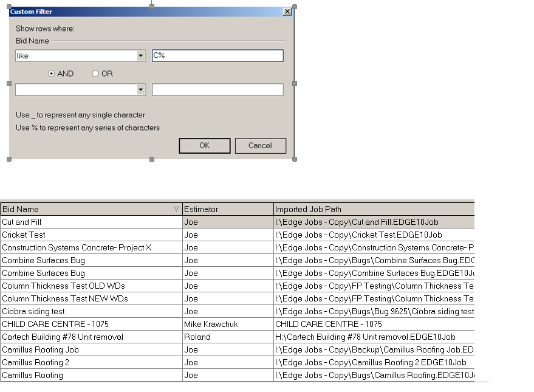Sort by the Estimator column header
The image size is (534, 392).
(228, 209)
